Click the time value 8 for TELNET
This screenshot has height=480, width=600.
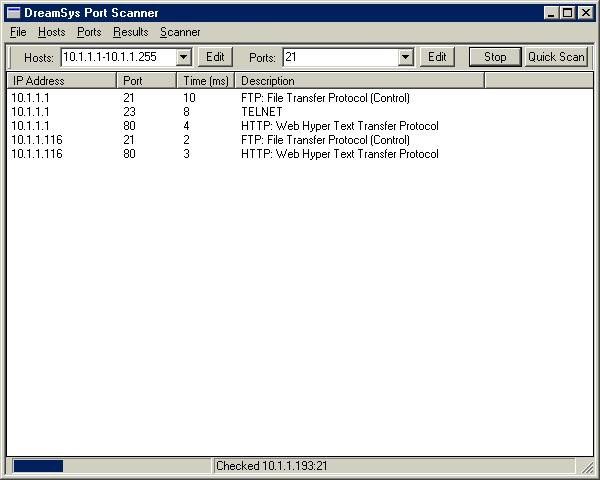(x=186, y=112)
